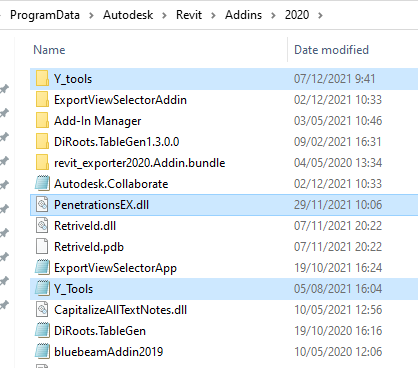Sort files by Name column header

pyautogui.click(x=49, y=50)
